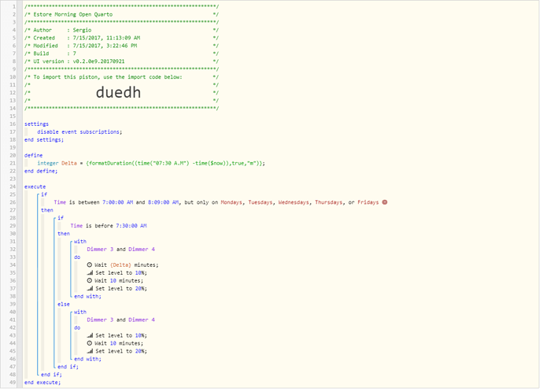The width and height of the screenshot is (543, 392).
Task: Click the red icon after Fridays
Action: pyautogui.click(x=385, y=202)
